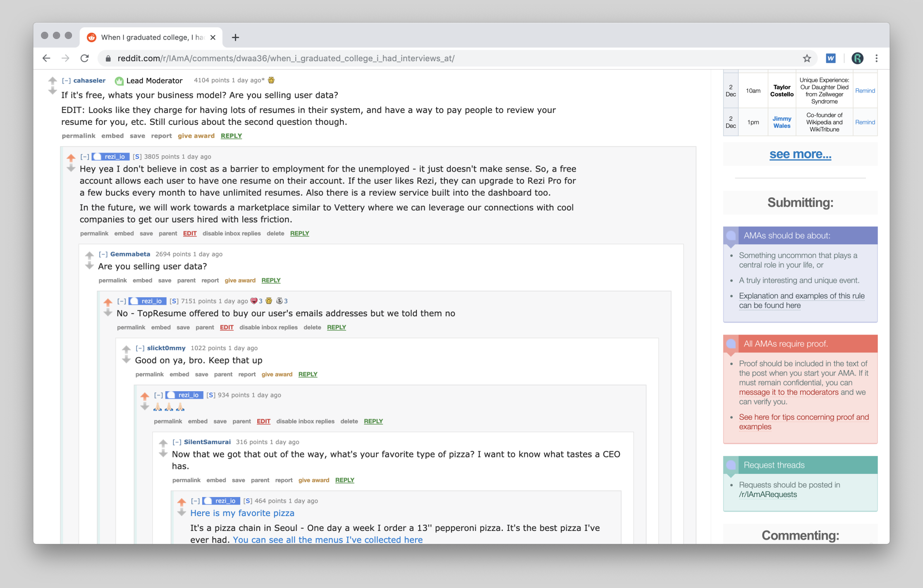
Task: Toggle upvote on rezi_io's 3805 points comment
Action: (x=71, y=157)
